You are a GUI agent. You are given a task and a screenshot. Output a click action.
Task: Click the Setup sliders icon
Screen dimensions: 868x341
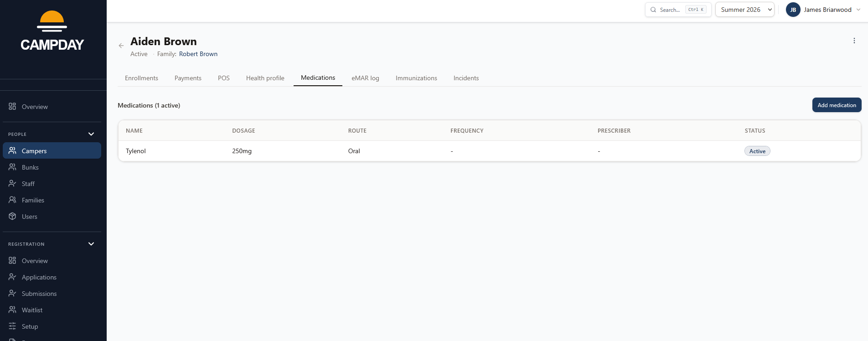pos(12,326)
